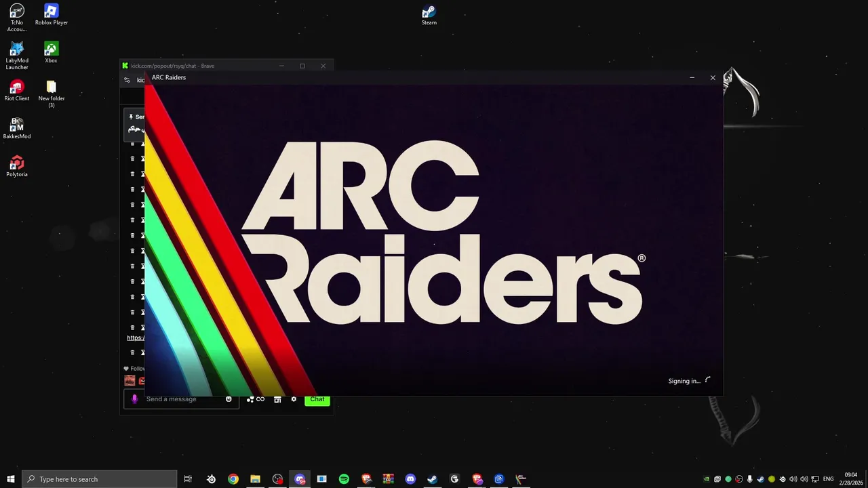Open the TcNo Account Switcher desktop icon

point(17,18)
